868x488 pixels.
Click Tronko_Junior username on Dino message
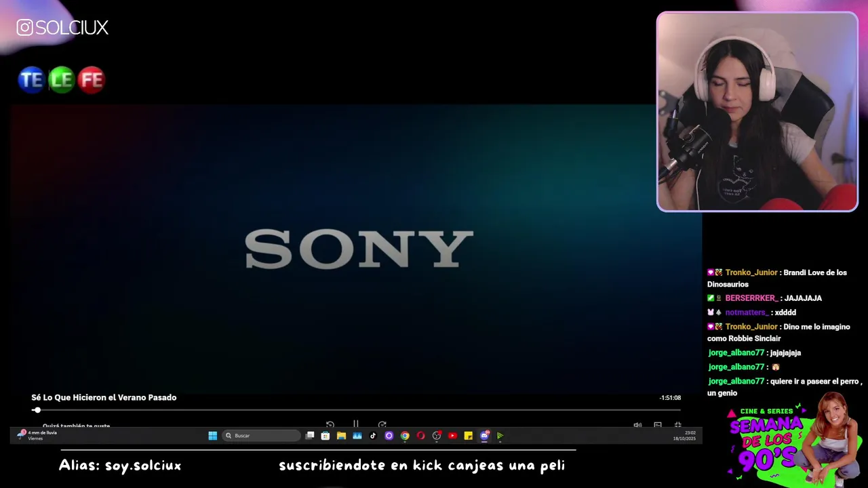pyautogui.click(x=751, y=327)
